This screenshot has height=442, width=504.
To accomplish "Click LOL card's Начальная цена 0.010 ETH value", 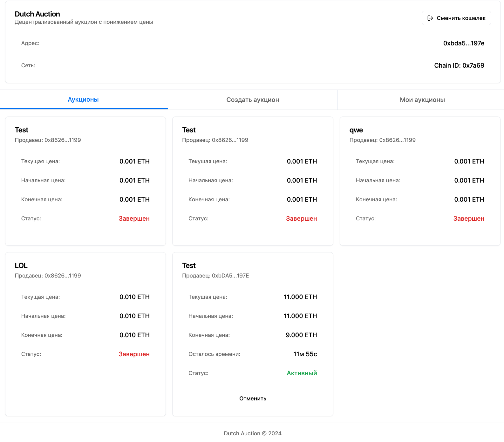I will (x=134, y=316).
